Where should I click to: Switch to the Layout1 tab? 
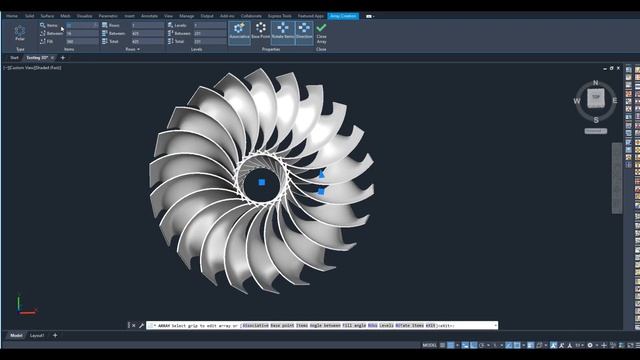tap(37, 336)
